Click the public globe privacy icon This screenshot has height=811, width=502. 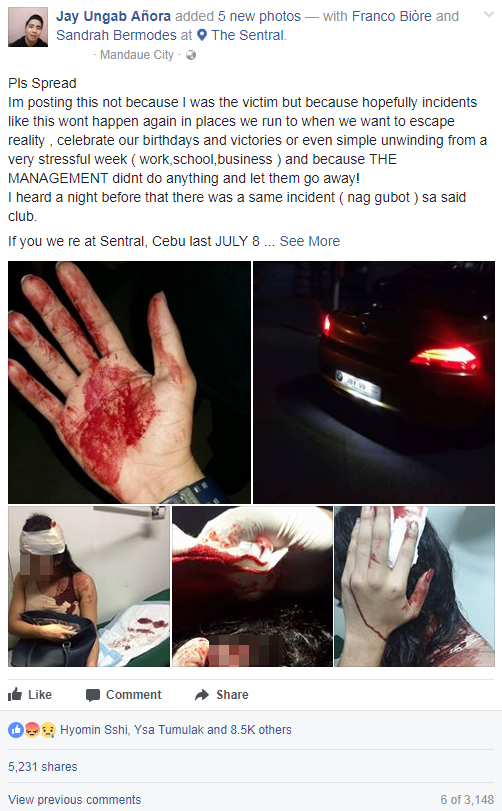(x=191, y=55)
